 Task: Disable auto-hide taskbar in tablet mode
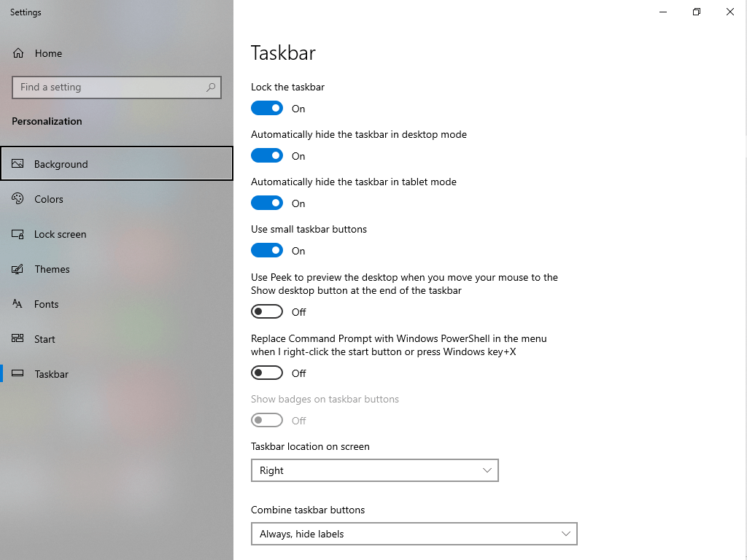(267, 203)
